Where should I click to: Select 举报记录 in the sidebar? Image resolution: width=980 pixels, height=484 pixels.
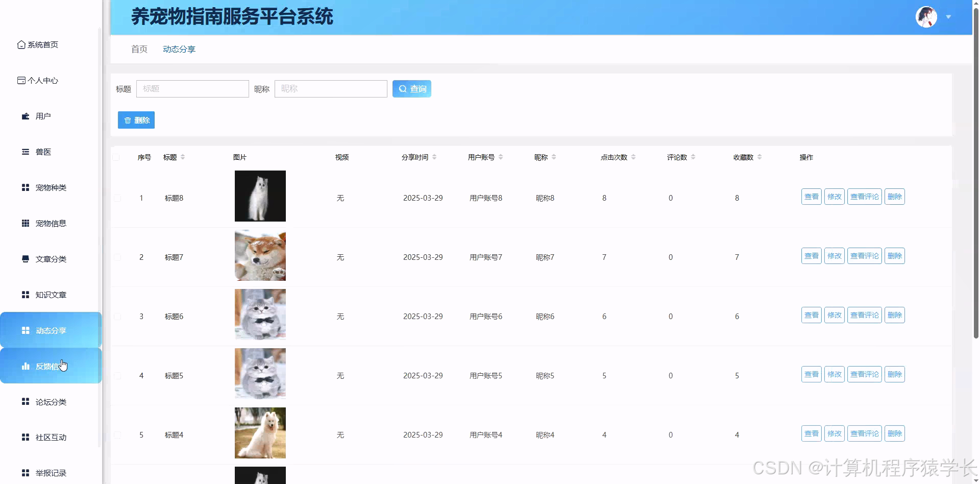click(51, 473)
